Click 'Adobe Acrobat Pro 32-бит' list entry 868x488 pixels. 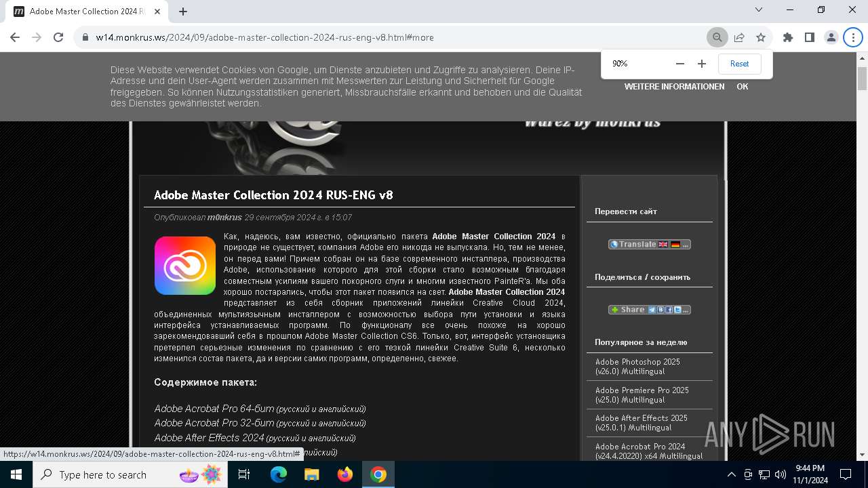[260, 423]
